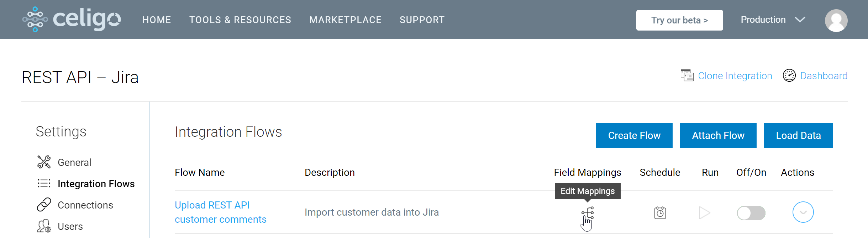Click the Clone Integration icon
868x238 pixels.
tap(687, 76)
